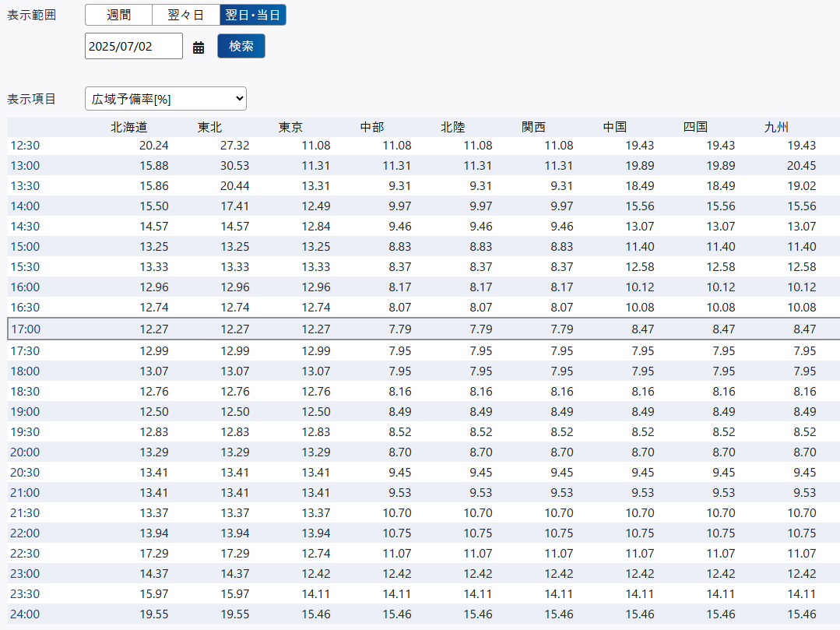Click the 12.84 value for 東京 at 14:30

coord(315,227)
